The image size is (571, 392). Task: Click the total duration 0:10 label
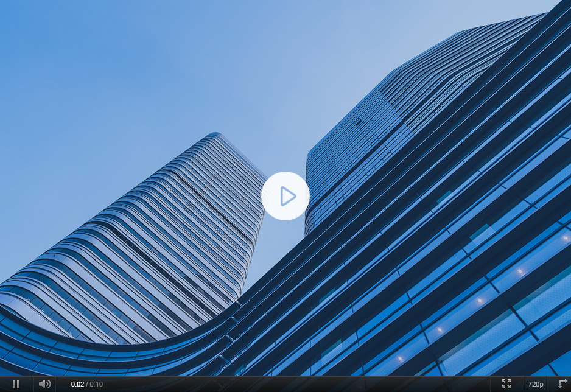(96, 384)
